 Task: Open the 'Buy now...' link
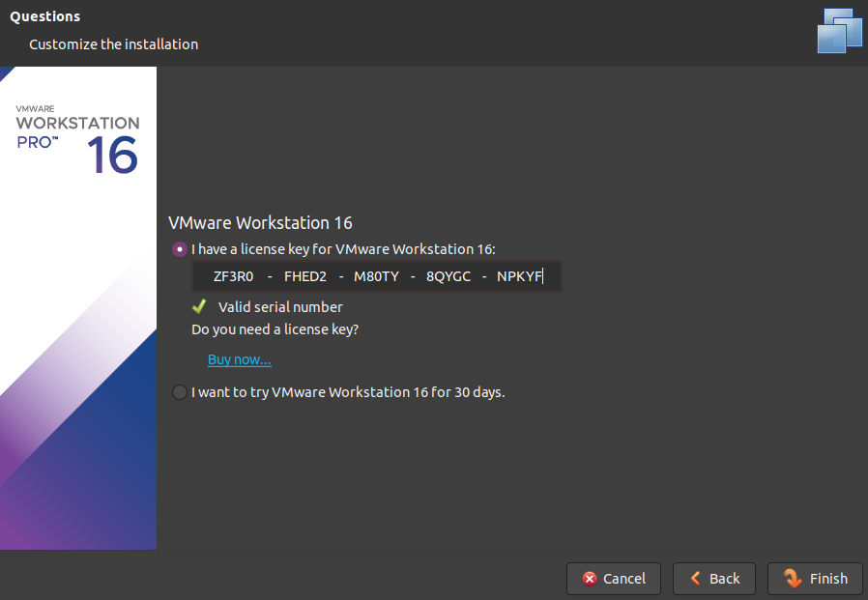[240, 359]
